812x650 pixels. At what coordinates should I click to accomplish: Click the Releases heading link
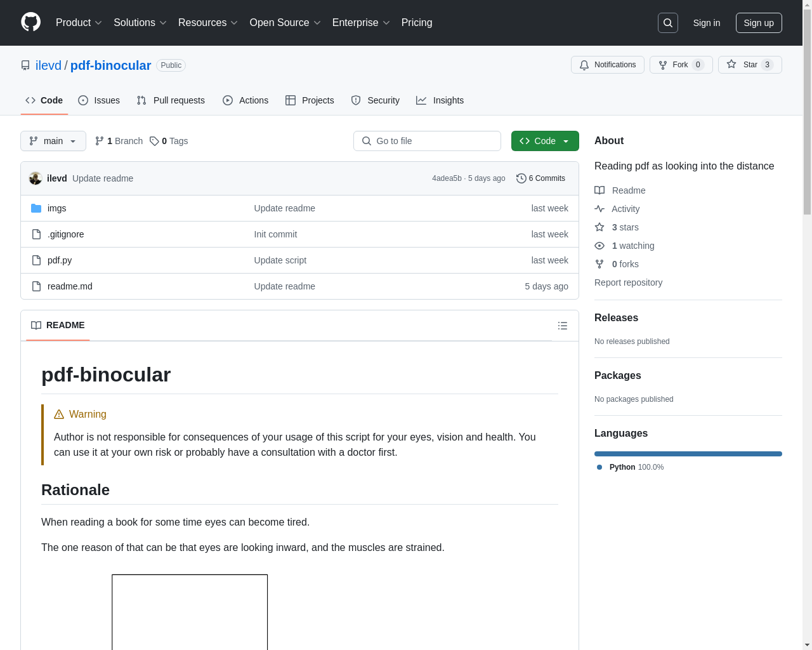pos(616,317)
